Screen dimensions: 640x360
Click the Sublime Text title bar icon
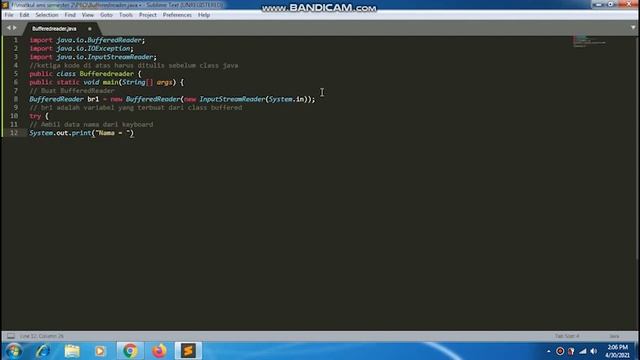5,5
